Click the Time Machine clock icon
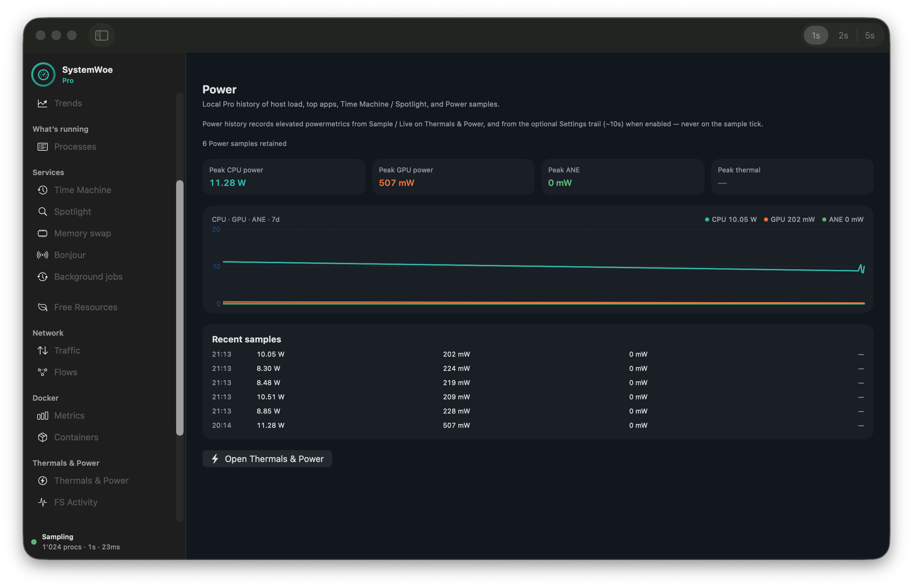 (x=42, y=190)
